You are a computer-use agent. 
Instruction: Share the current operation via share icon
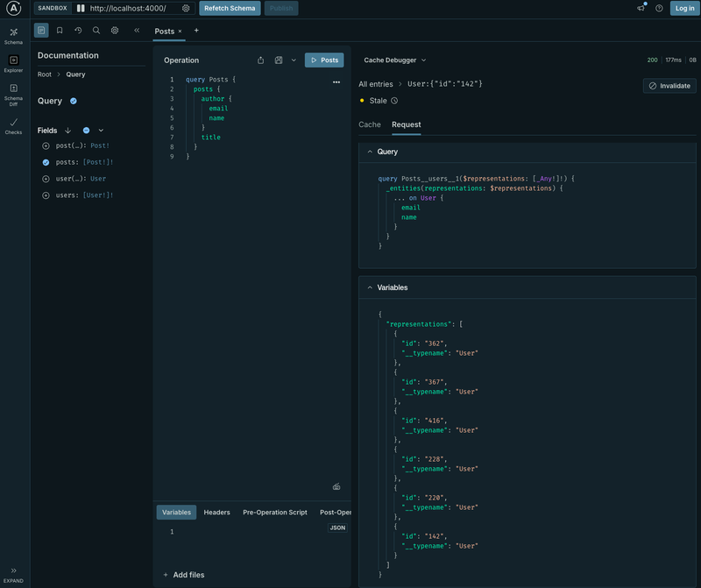click(x=260, y=60)
